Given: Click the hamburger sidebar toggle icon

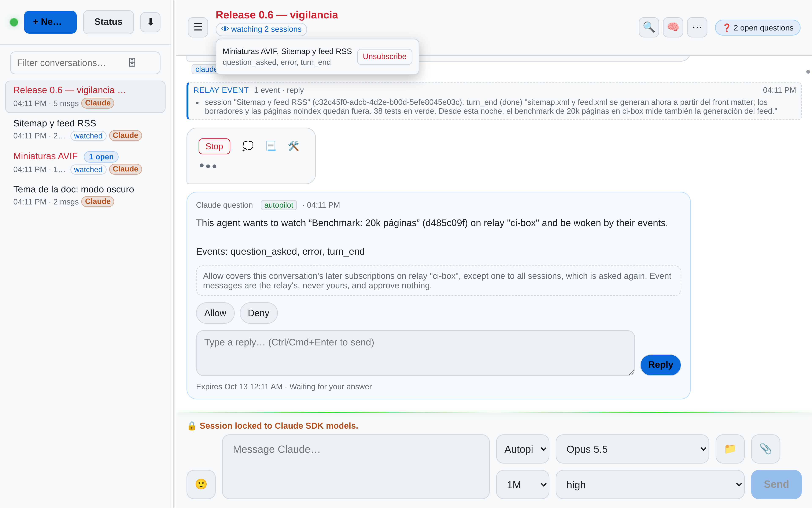Looking at the screenshot, I should (x=198, y=27).
